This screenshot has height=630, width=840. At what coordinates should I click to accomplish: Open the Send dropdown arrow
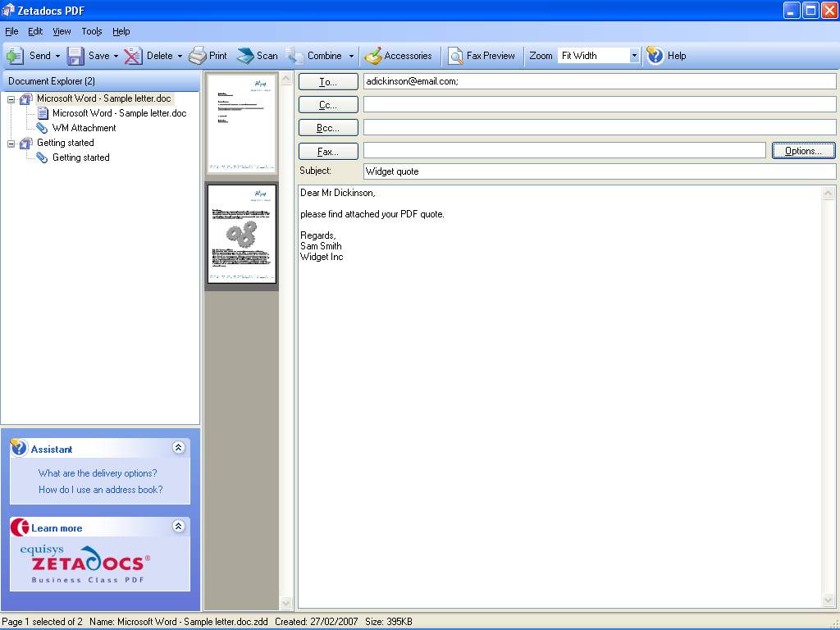click(58, 56)
